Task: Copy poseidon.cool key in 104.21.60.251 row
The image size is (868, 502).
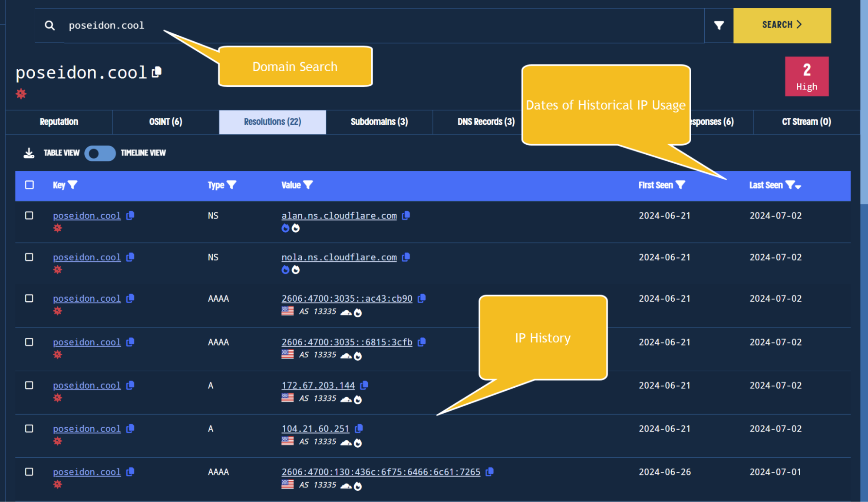Action: [130, 428]
